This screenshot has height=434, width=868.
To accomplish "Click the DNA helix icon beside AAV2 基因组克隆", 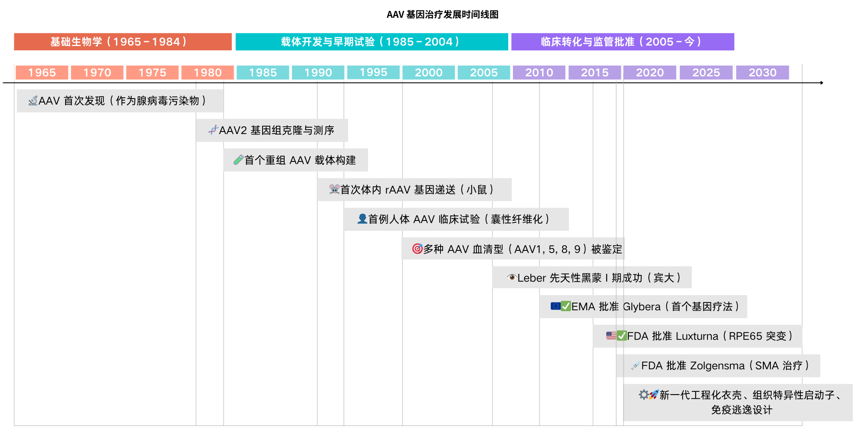I will click(x=213, y=130).
